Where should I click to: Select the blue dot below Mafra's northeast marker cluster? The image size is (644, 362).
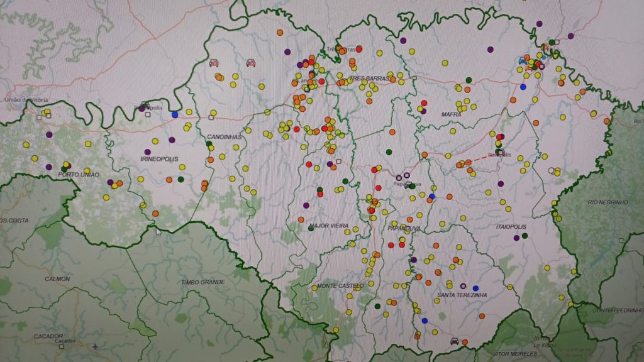[x=523, y=87]
